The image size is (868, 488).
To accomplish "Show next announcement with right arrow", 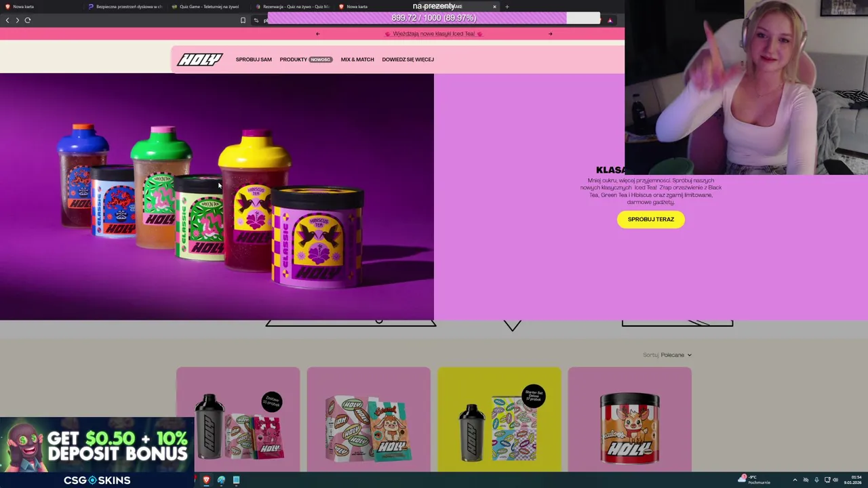I will coord(550,34).
